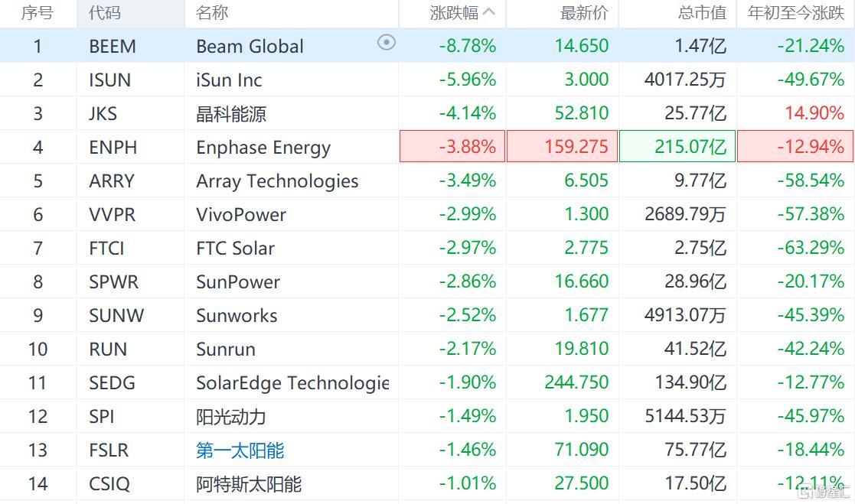The height and width of the screenshot is (504, 855).
Task: Sort by 总市值 column header
Action: 703,12
